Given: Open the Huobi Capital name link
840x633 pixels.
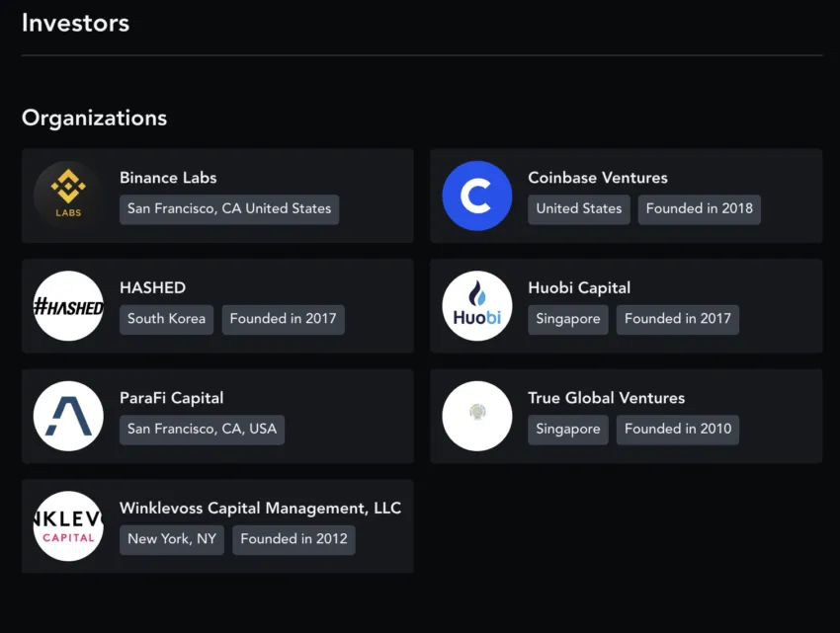Looking at the screenshot, I should (x=578, y=288).
